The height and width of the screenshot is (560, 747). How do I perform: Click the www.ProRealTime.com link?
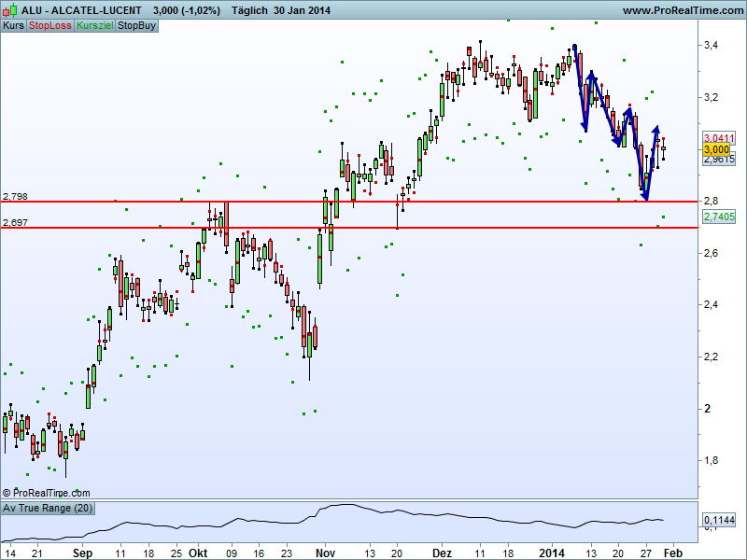pyautogui.click(x=683, y=10)
